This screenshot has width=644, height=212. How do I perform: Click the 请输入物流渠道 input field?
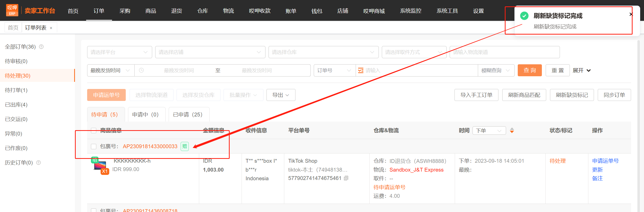click(505, 52)
